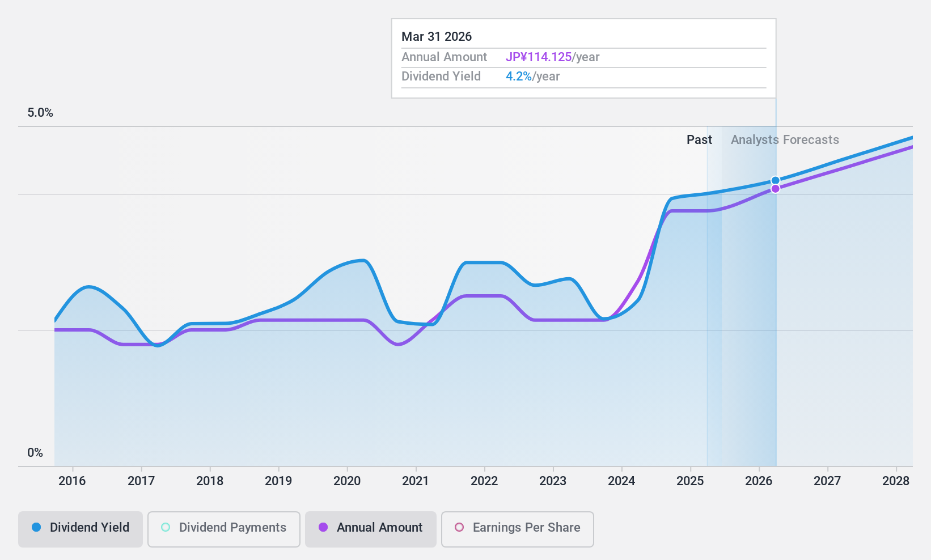
Task: Click the 2027 x-axis label
Action: click(x=827, y=481)
